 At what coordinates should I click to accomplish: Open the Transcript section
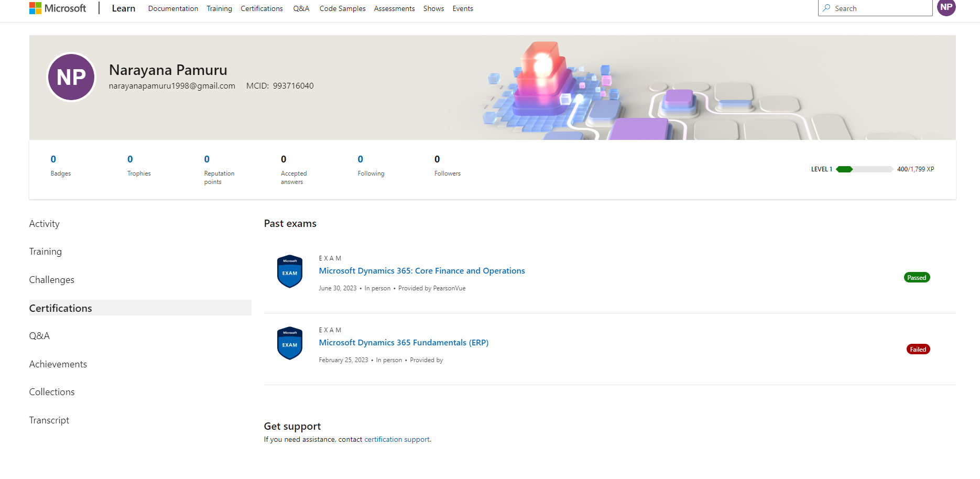49,420
